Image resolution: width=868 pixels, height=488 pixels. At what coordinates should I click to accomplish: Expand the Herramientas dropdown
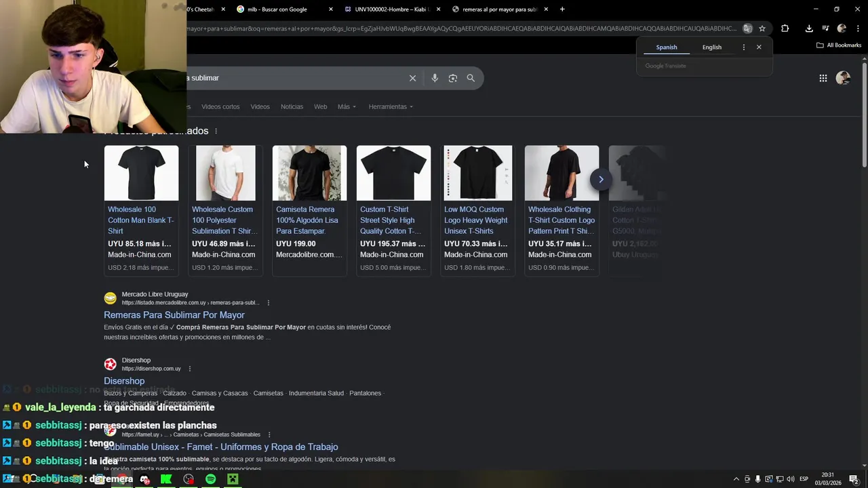click(391, 107)
